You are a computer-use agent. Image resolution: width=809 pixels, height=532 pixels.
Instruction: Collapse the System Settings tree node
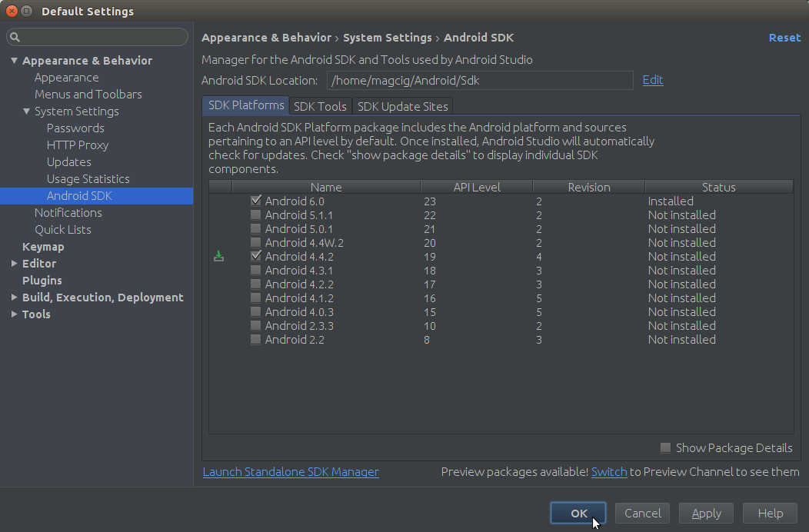coord(26,111)
